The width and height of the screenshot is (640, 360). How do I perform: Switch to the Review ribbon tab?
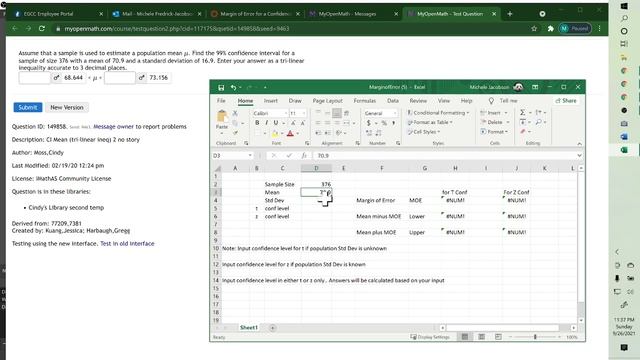tap(418, 100)
